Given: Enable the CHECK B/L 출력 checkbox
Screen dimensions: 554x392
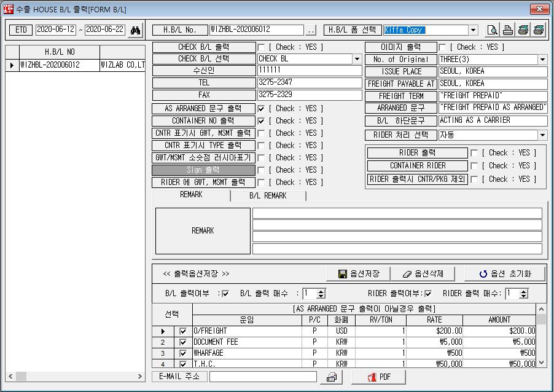Looking at the screenshot, I should click(x=261, y=47).
